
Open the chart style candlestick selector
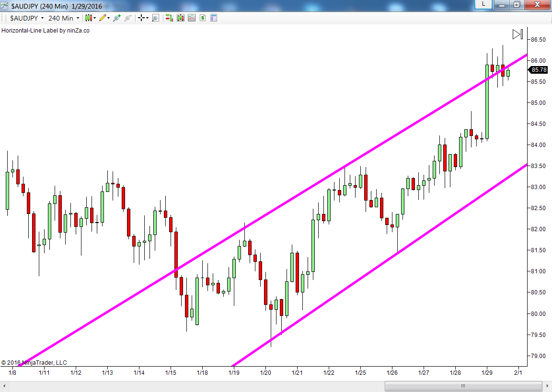pos(88,18)
